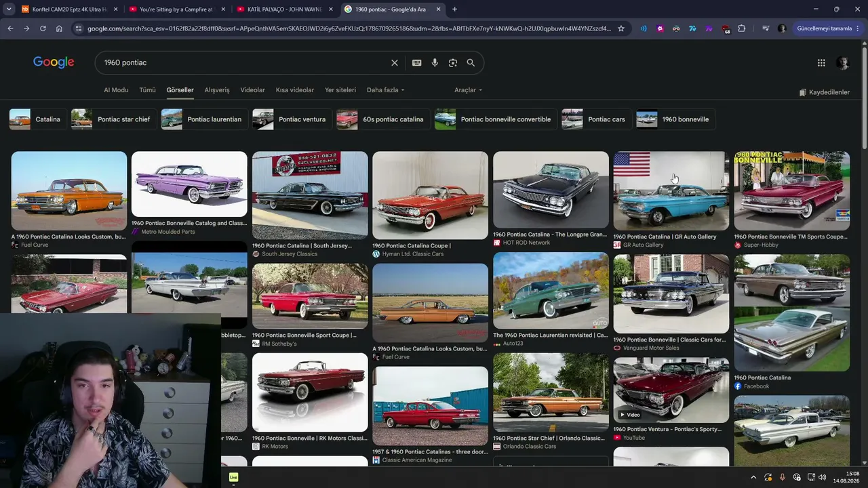
Task: Clear the search box with the X icon
Action: (x=395, y=62)
